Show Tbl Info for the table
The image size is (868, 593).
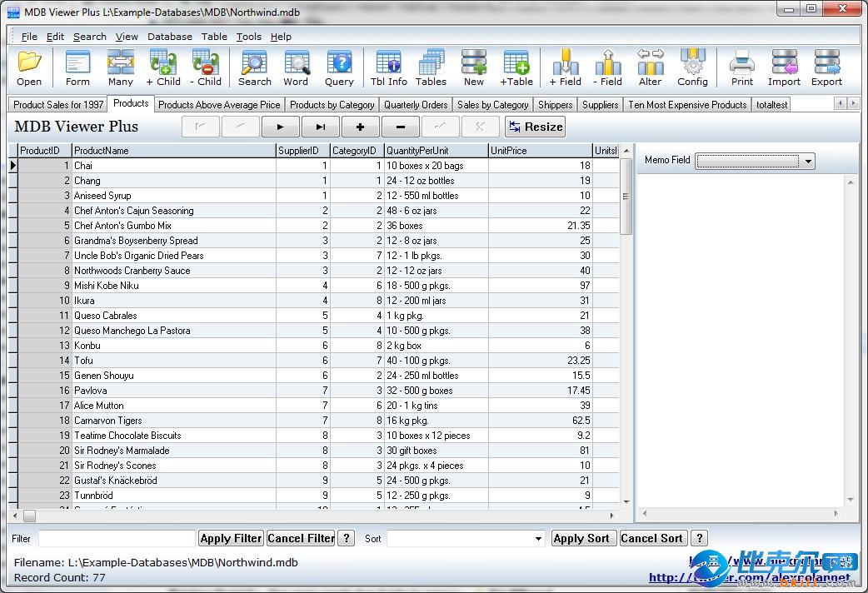pos(388,67)
